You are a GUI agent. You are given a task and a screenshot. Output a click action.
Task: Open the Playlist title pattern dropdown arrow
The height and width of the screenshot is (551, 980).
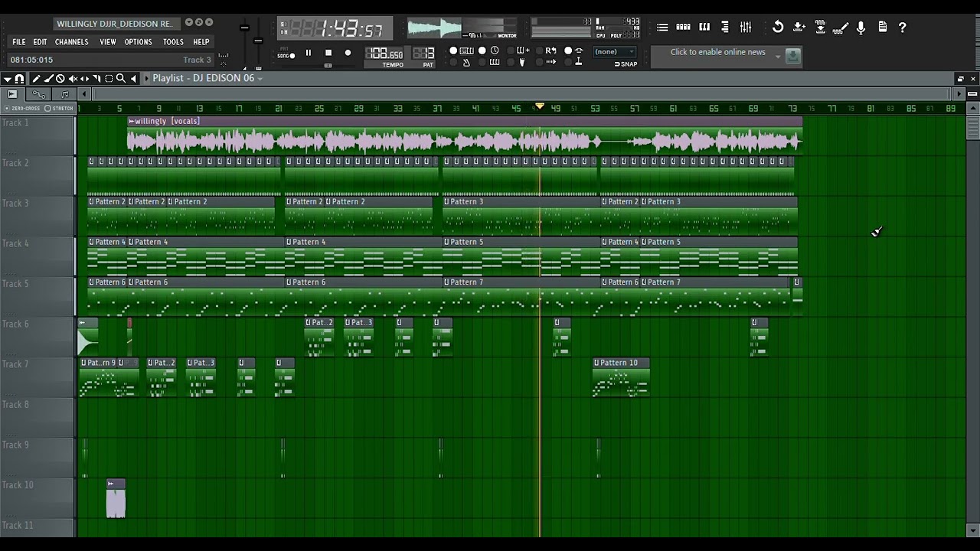tap(260, 79)
